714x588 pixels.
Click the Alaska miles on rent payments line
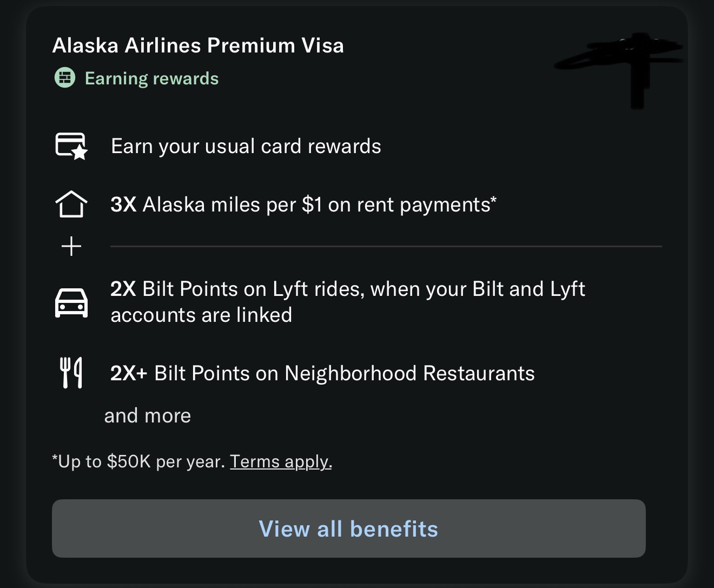[x=319, y=204]
